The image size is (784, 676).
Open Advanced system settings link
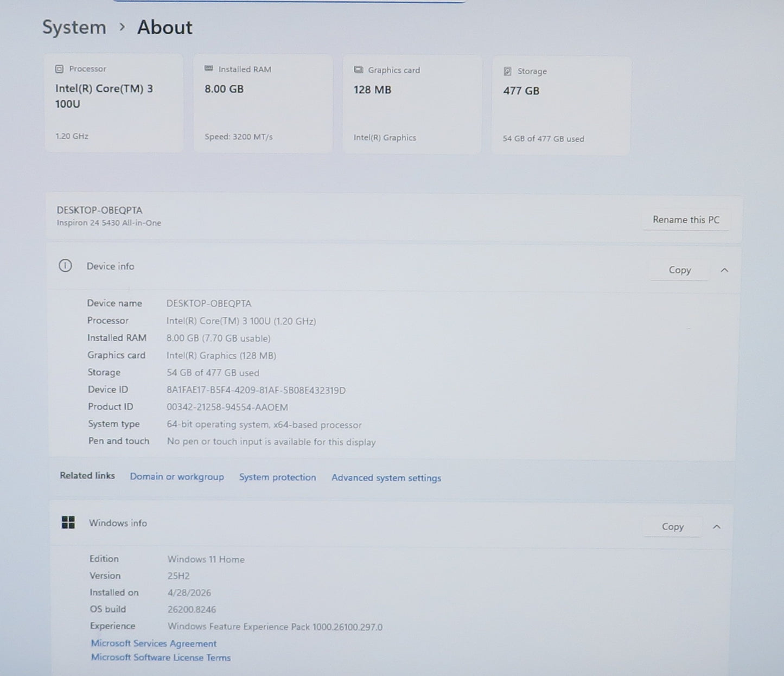[386, 478]
